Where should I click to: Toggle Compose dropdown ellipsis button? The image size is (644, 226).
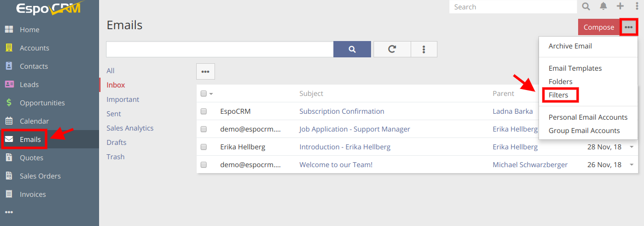[x=629, y=27]
